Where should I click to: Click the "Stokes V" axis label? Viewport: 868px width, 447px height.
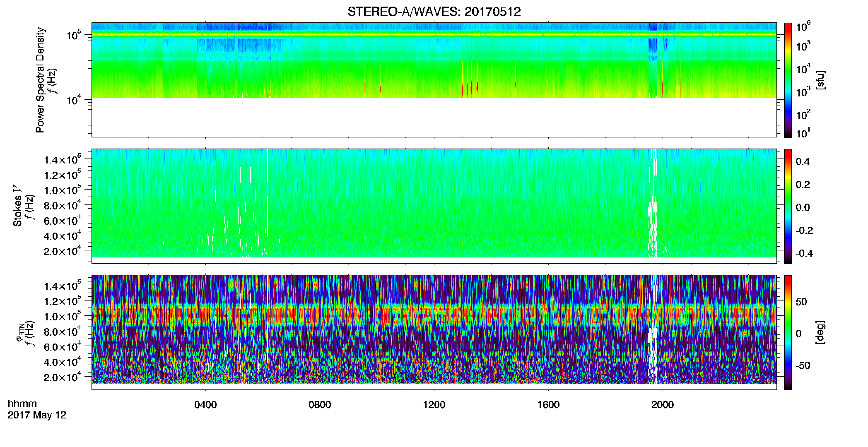(17, 206)
